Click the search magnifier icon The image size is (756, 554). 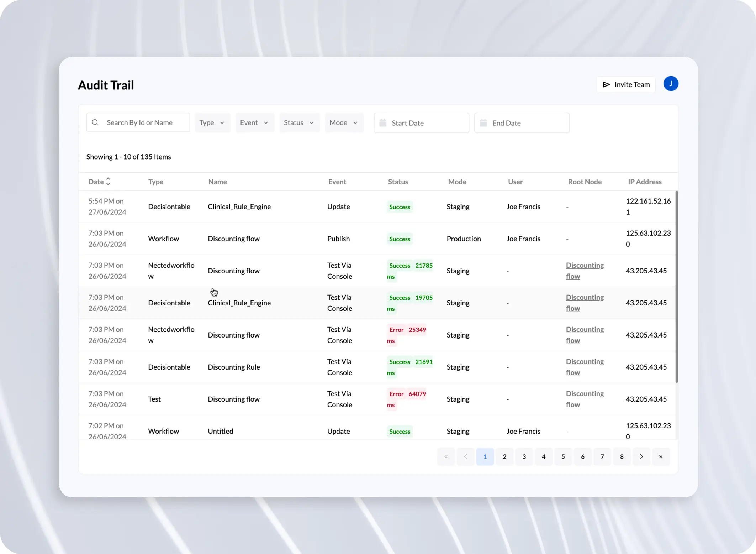(x=95, y=122)
